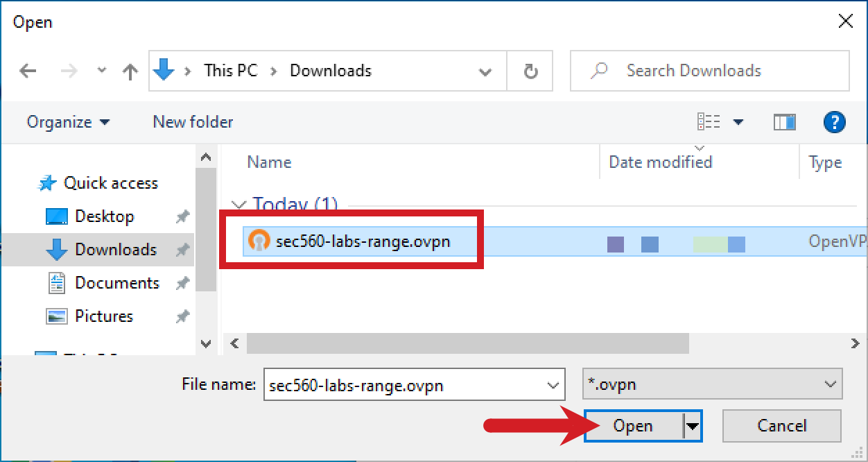Collapse the Today group chevron

(239, 205)
